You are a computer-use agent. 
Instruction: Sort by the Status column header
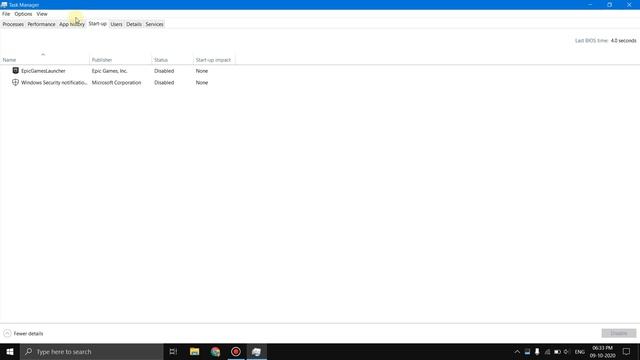(172, 60)
